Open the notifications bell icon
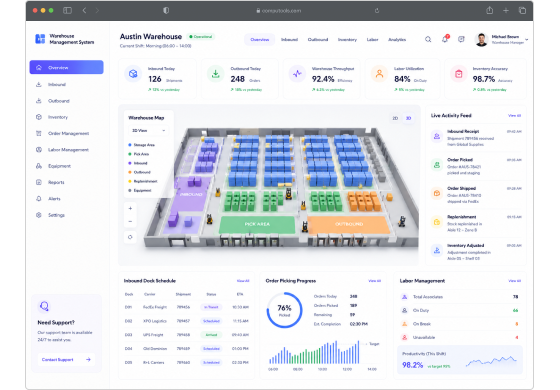Viewport: 560px width, 390px height. click(445, 39)
